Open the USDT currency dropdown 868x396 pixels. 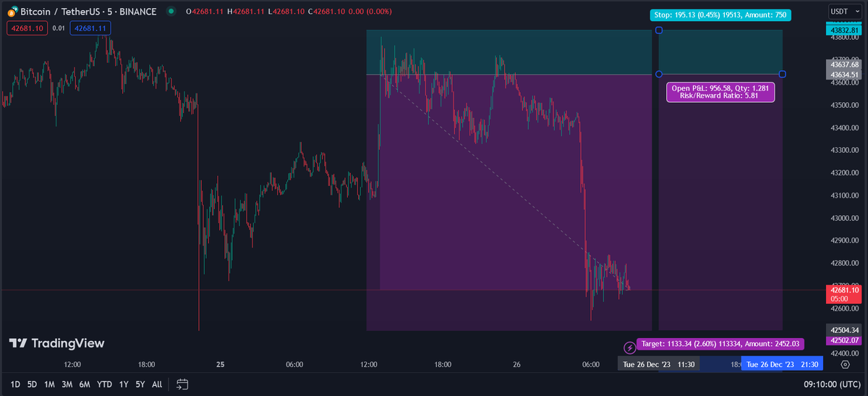pyautogui.click(x=845, y=12)
